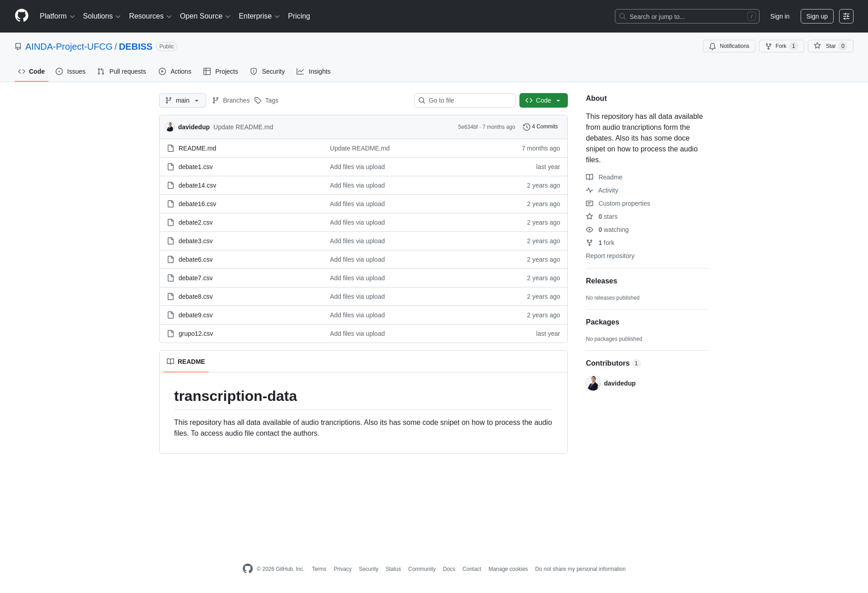This screenshot has width=868, height=593.
Task: Open the debate6.csv file
Action: click(195, 259)
